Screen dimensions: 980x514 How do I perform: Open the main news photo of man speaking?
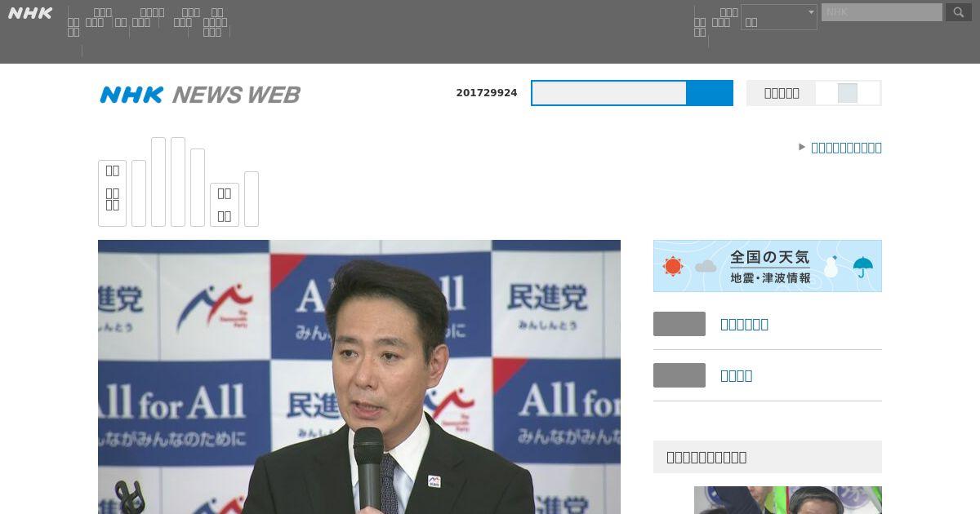359,377
